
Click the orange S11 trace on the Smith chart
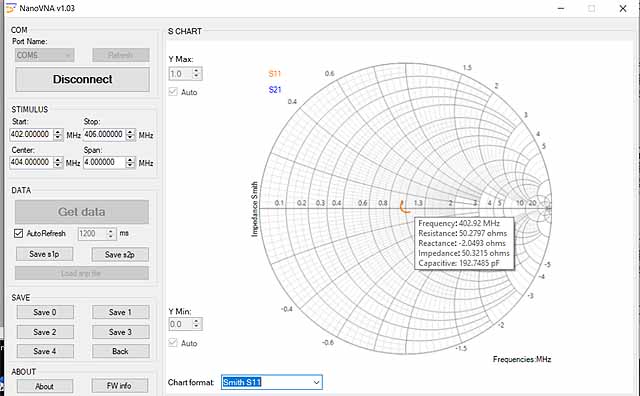click(x=404, y=208)
